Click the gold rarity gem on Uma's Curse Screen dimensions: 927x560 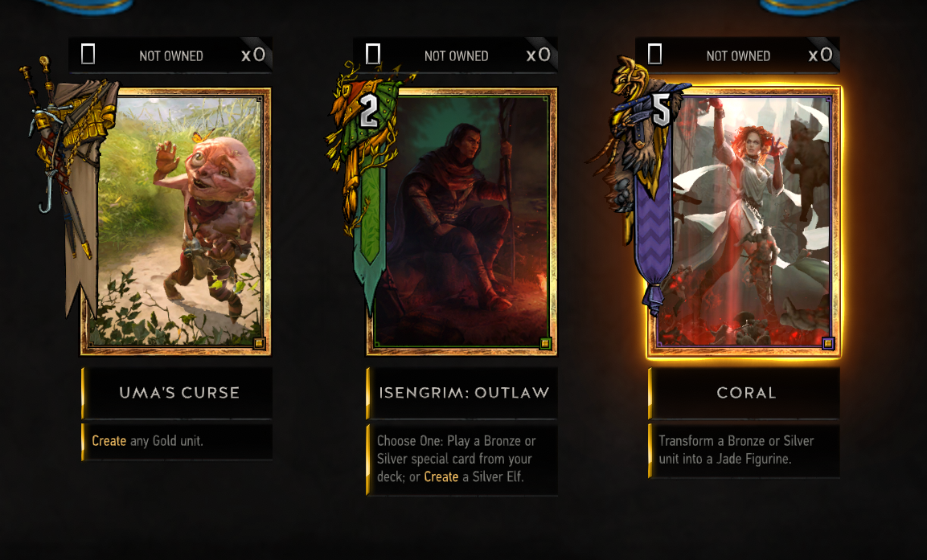tap(259, 344)
